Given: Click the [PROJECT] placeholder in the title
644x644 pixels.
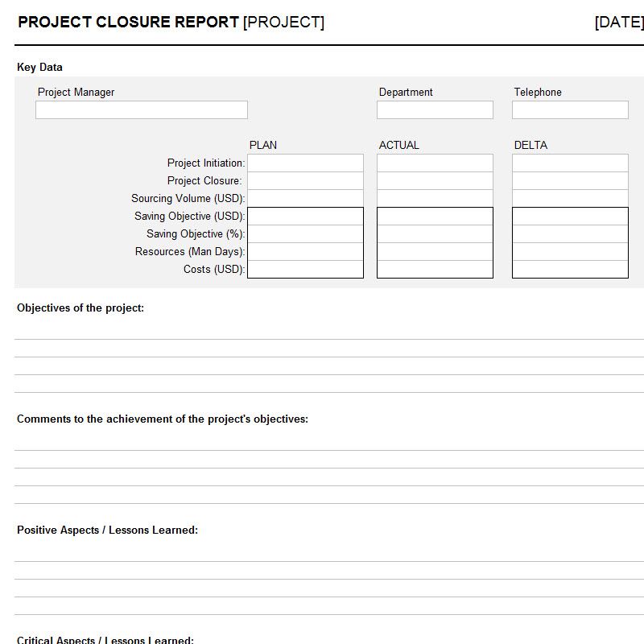Looking at the screenshot, I should [x=283, y=23].
